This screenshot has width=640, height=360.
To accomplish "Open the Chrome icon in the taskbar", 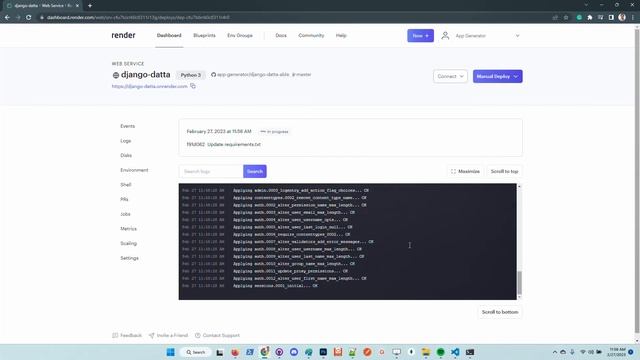I will point(264,352).
